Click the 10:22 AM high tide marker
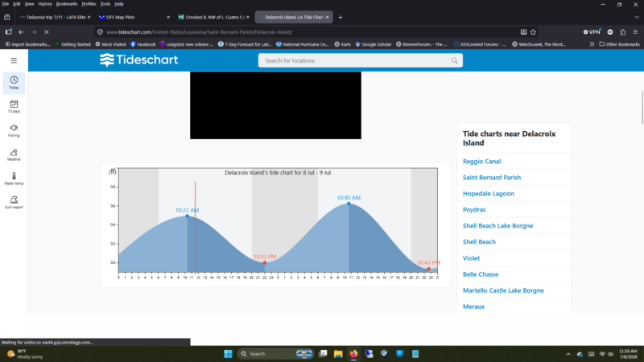The width and height of the screenshot is (644, 362). tap(188, 216)
